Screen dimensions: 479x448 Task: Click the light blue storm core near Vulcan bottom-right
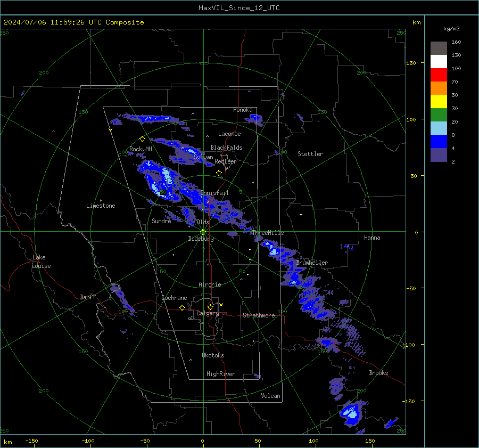[x=350, y=412]
